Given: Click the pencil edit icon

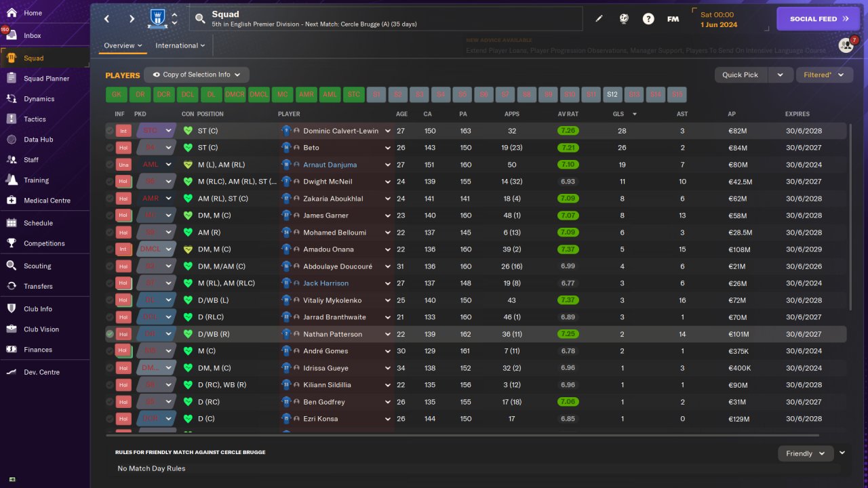Looking at the screenshot, I should [x=599, y=19].
